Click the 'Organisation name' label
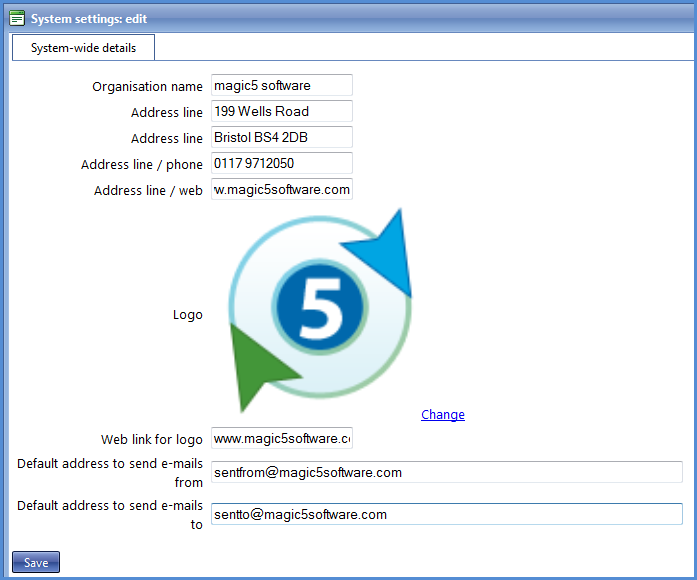The image size is (697, 580). click(x=147, y=86)
